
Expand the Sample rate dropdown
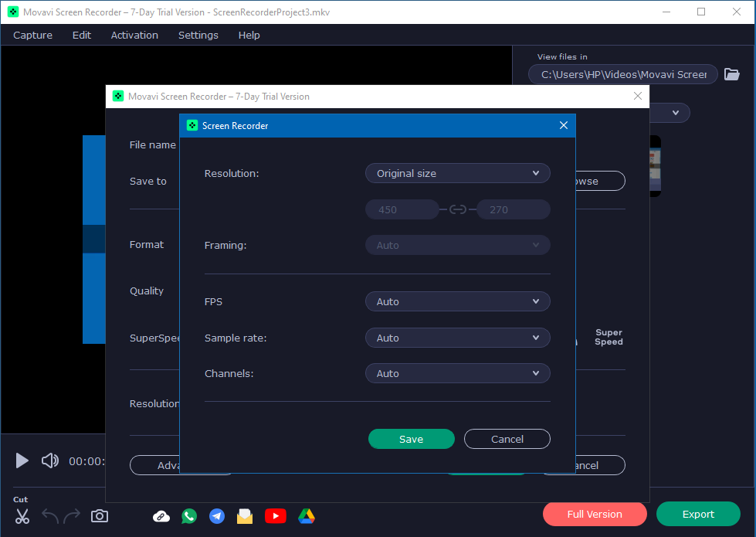pyautogui.click(x=457, y=338)
